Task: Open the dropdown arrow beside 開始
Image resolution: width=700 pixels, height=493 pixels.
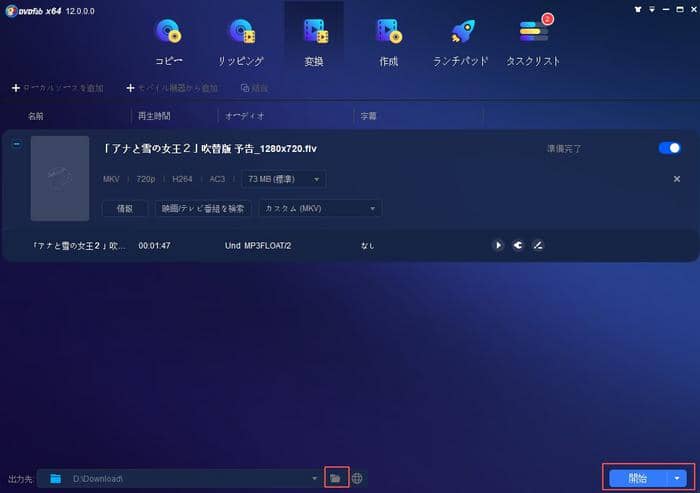Action: click(677, 479)
